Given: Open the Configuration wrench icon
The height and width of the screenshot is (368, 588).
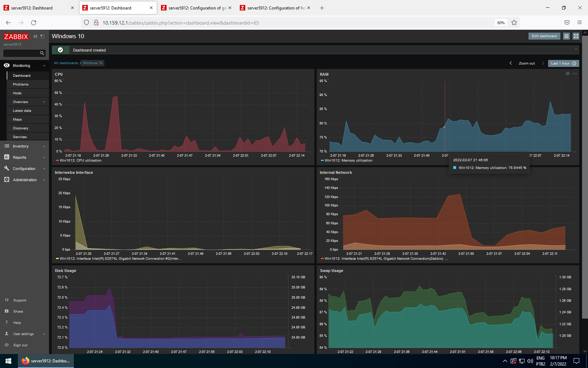Looking at the screenshot, I should point(6,169).
